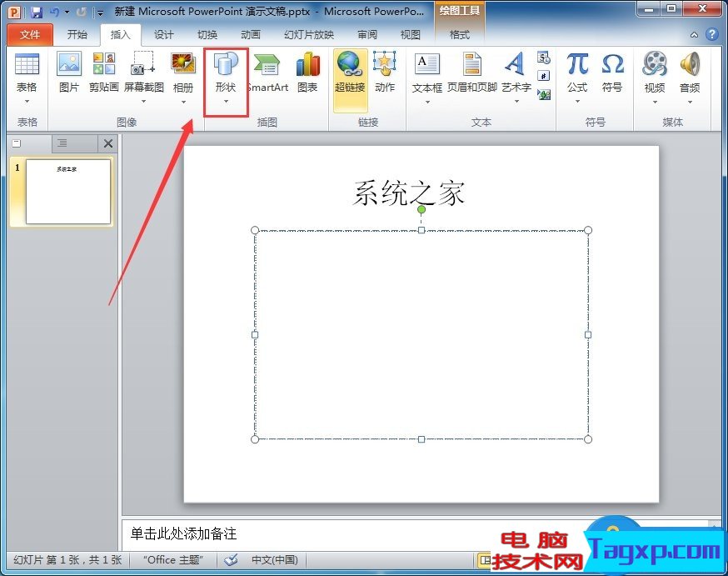
Task: Click the 形状 shapes icon
Action: click(226, 64)
